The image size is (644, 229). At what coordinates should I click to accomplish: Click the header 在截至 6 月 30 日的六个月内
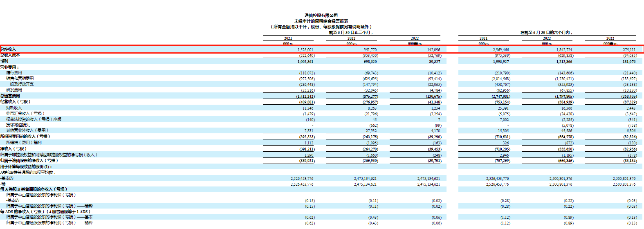pyautogui.click(x=546, y=32)
